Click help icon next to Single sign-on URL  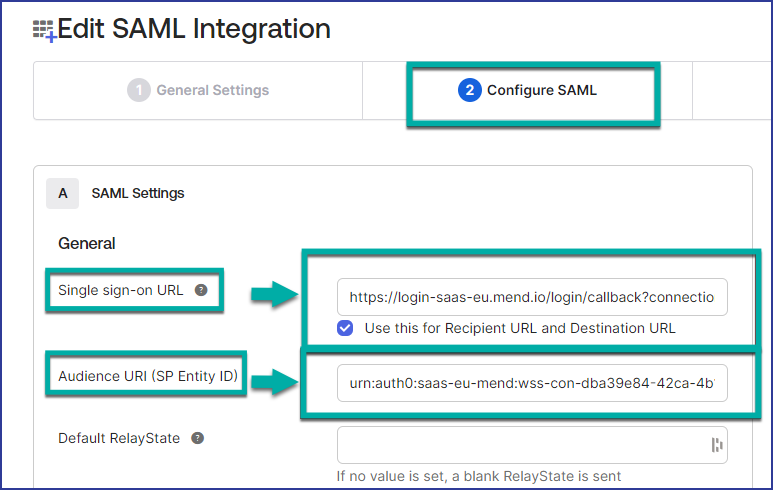[201, 290]
